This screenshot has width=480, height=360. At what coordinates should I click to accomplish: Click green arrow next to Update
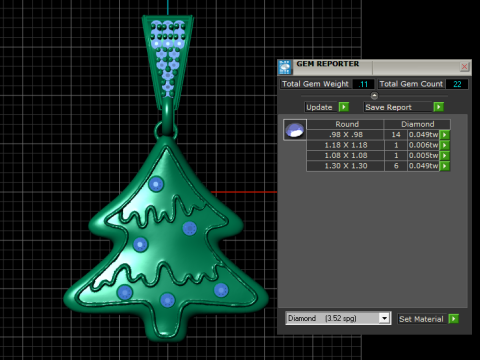[x=344, y=107]
